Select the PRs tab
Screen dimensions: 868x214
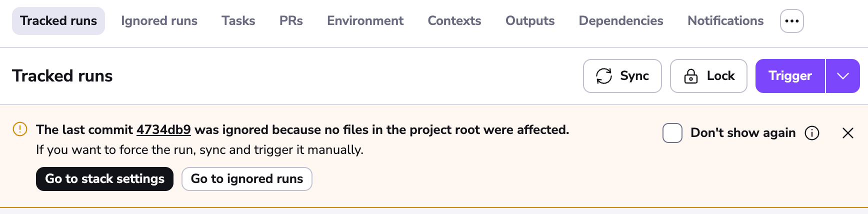pos(291,21)
